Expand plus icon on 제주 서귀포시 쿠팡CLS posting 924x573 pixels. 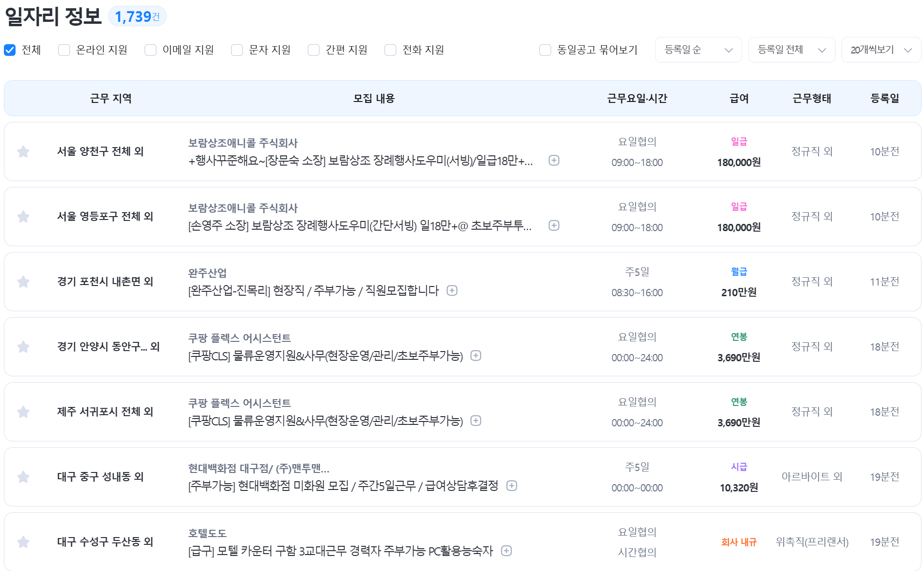pyautogui.click(x=476, y=421)
